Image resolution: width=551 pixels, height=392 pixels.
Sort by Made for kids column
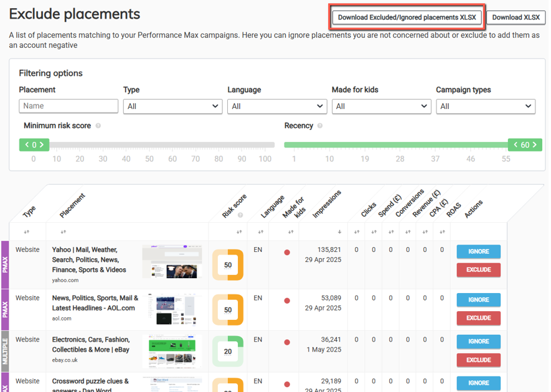(291, 231)
